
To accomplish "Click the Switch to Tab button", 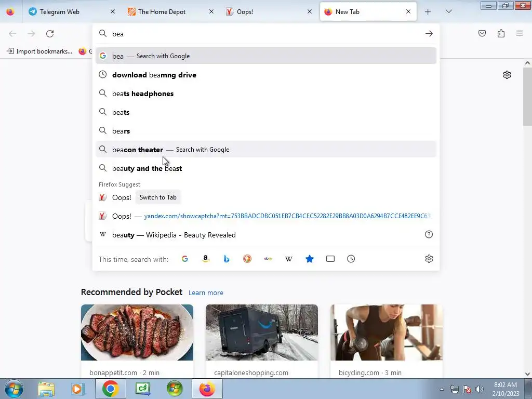I will (x=158, y=197).
